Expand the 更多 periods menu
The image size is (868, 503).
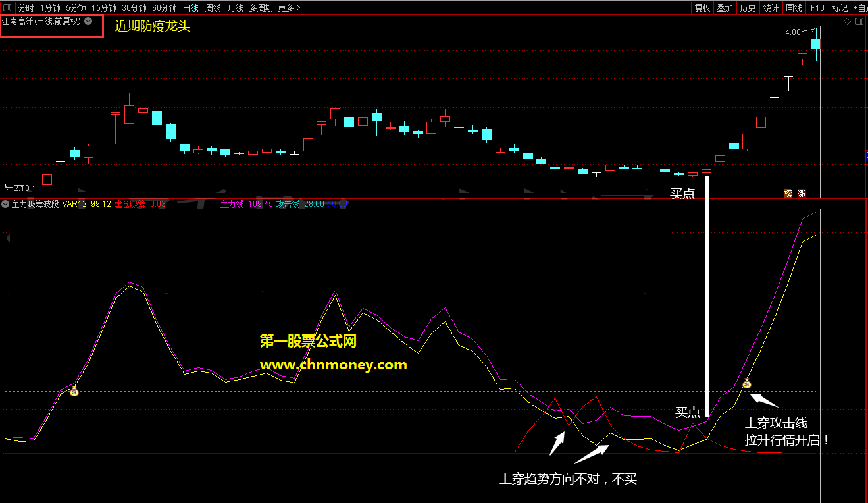tap(289, 8)
